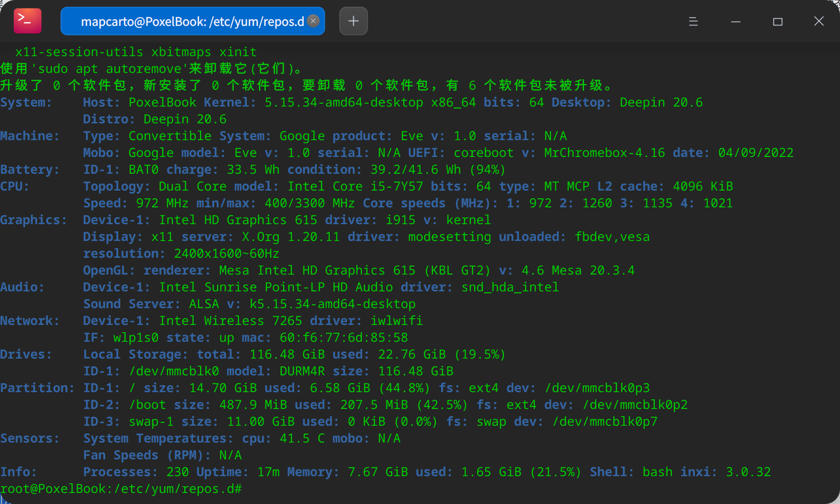The height and width of the screenshot is (504, 840).
Task: Close the mapcarto@PoxelBook tab with its x
Action: [x=313, y=21]
